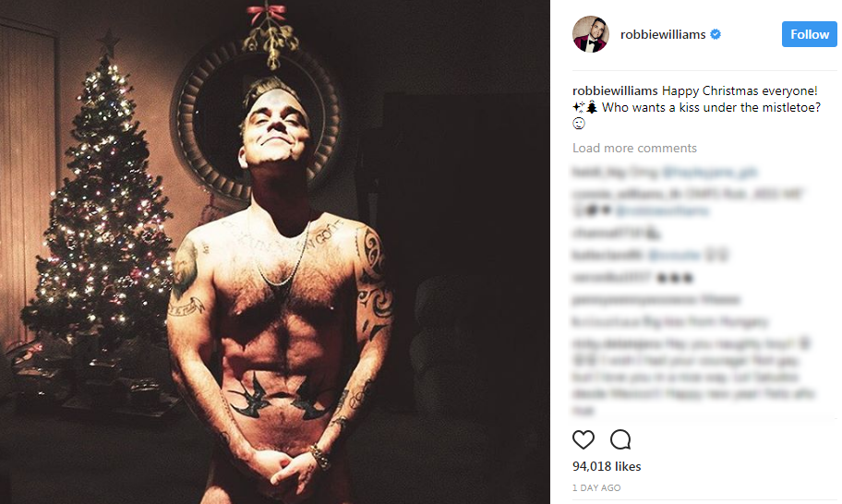Image resolution: width=842 pixels, height=504 pixels.
Task: Open the robbiewilliams profile avatar
Action: coord(590,34)
